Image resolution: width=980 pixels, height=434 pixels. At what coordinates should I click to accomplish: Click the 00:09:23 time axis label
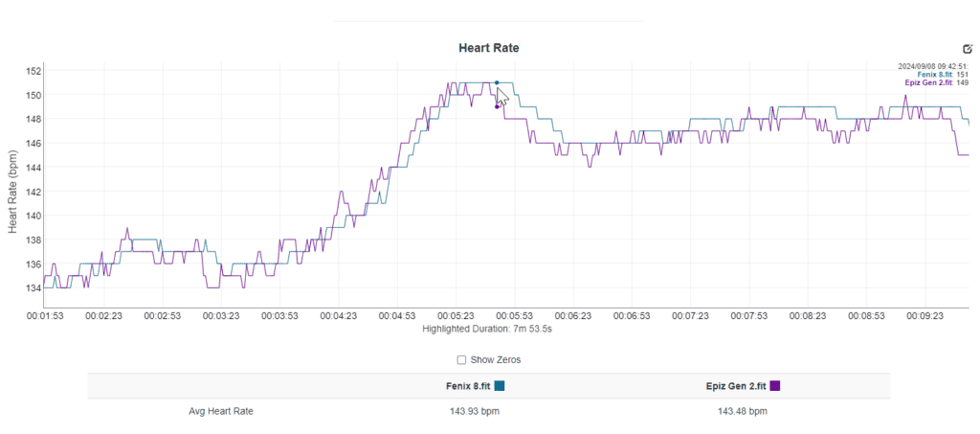tap(925, 315)
